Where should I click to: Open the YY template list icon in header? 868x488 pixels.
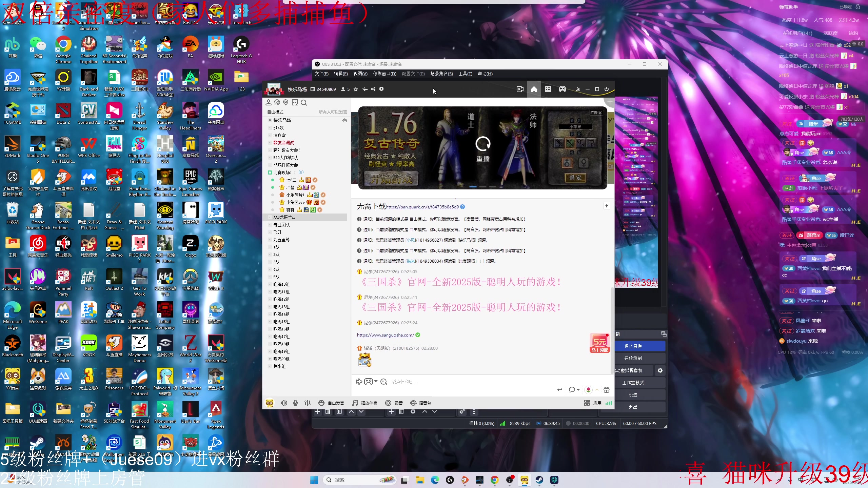[548, 89]
